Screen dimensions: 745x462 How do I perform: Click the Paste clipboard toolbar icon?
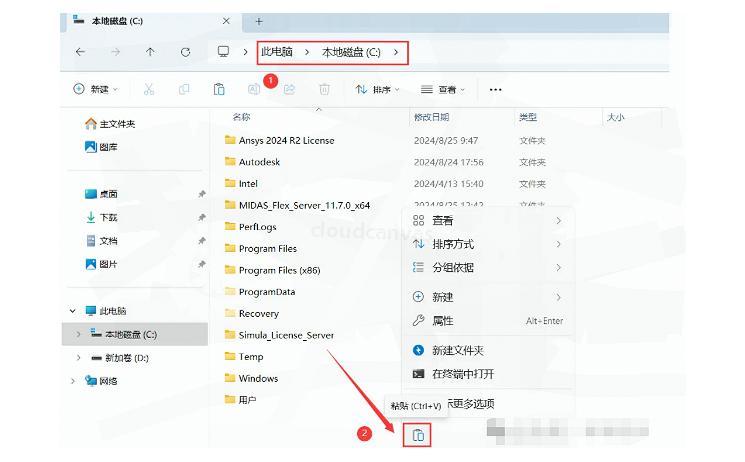[219, 89]
